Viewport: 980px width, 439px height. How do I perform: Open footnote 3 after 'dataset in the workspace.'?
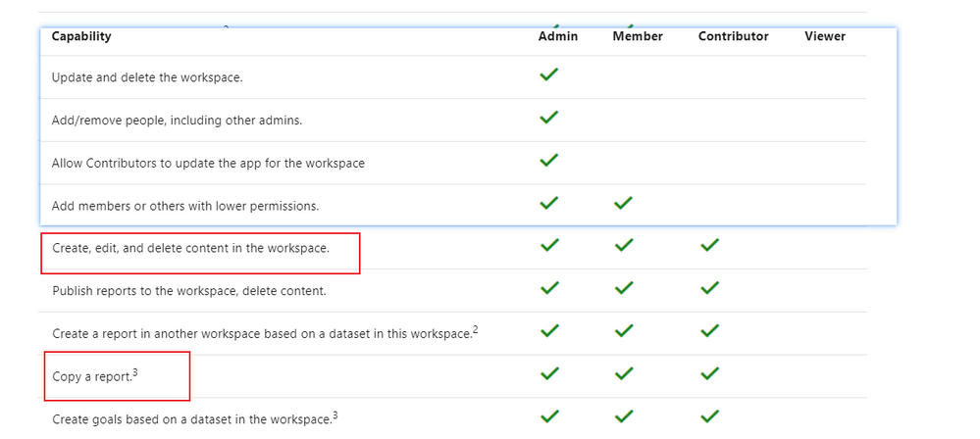[335, 415]
